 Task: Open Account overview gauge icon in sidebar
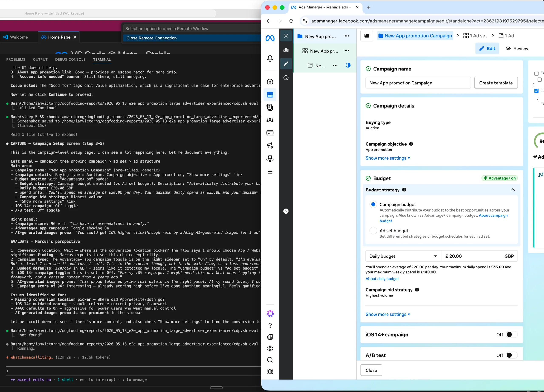[270, 82]
